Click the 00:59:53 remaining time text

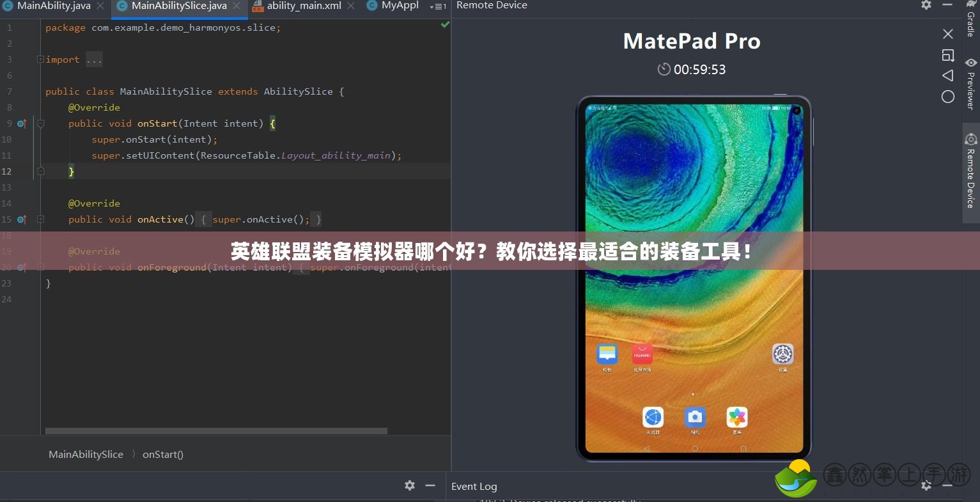(700, 70)
